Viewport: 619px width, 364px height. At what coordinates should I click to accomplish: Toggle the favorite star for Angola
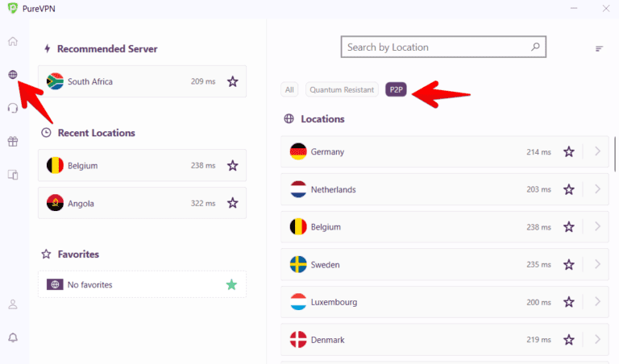pyautogui.click(x=233, y=204)
